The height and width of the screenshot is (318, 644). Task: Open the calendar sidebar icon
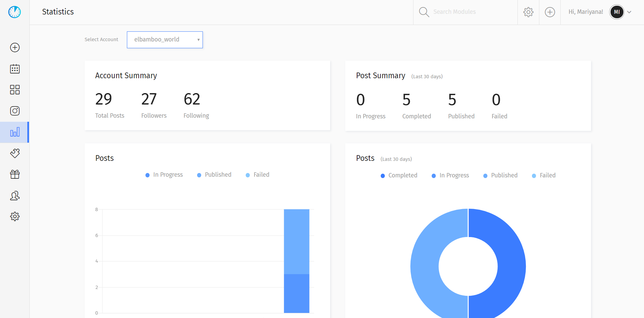click(15, 69)
